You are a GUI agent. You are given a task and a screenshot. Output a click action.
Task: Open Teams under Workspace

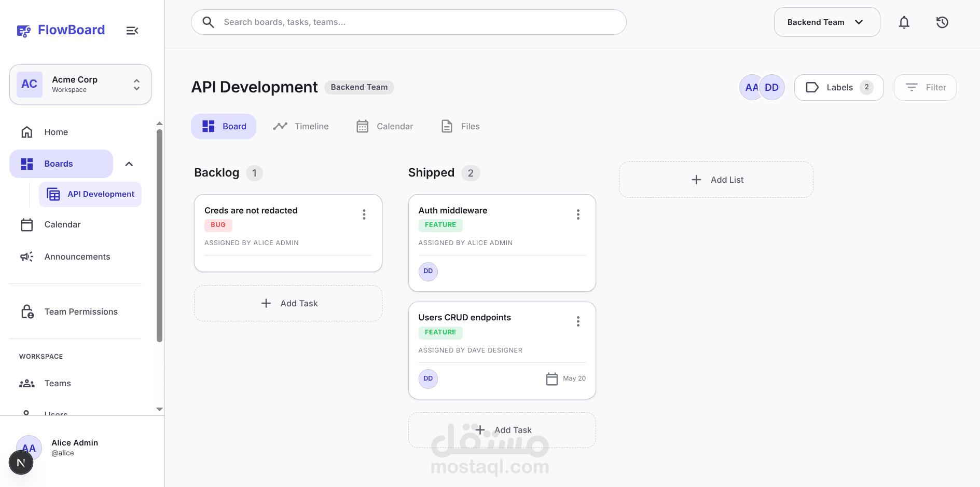(x=75, y=383)
